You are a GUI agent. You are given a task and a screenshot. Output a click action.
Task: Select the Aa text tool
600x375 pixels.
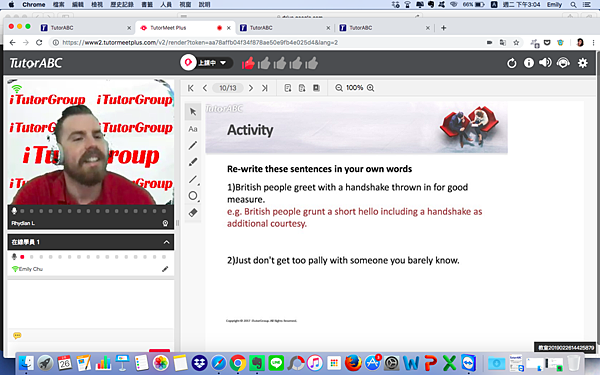coord(193,129)
